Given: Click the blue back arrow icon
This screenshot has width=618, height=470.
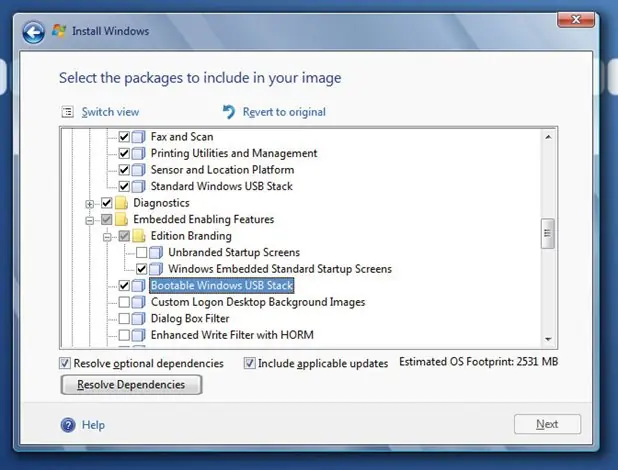Looking at the screenshot, I should pos(34,32).
